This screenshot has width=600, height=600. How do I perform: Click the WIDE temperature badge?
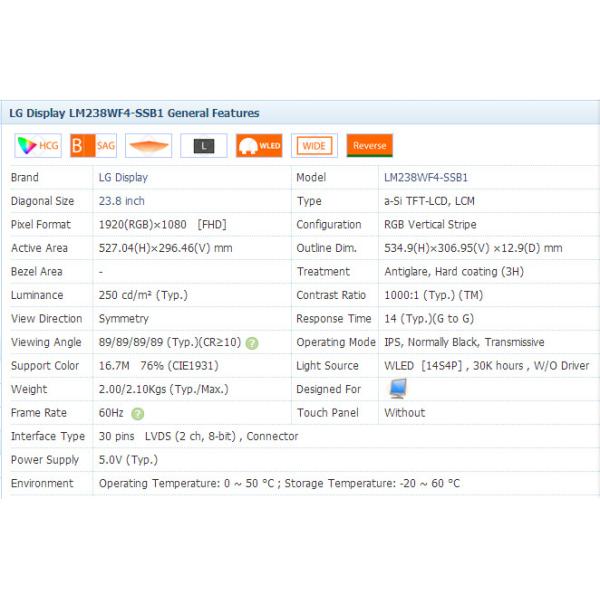313,146
